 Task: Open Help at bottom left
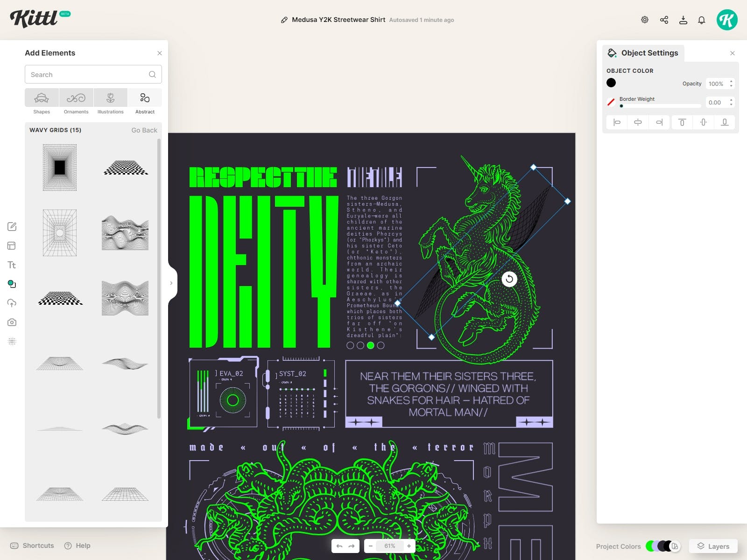click(x=78, y=546)
